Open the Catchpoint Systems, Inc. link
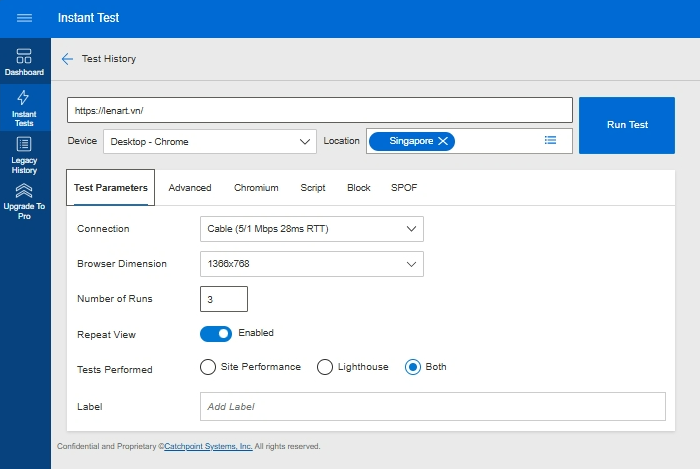Screen dimensions: 700x469 click(x=208, y=447)
